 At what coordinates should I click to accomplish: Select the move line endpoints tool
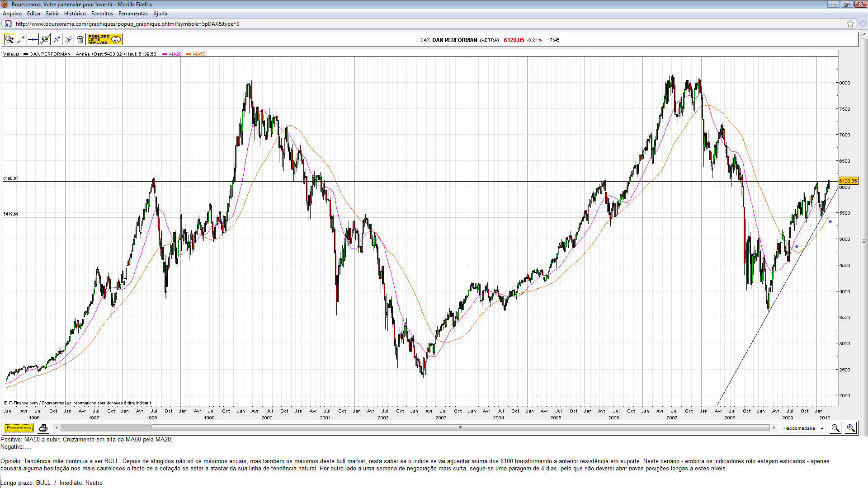click(57, 40)
